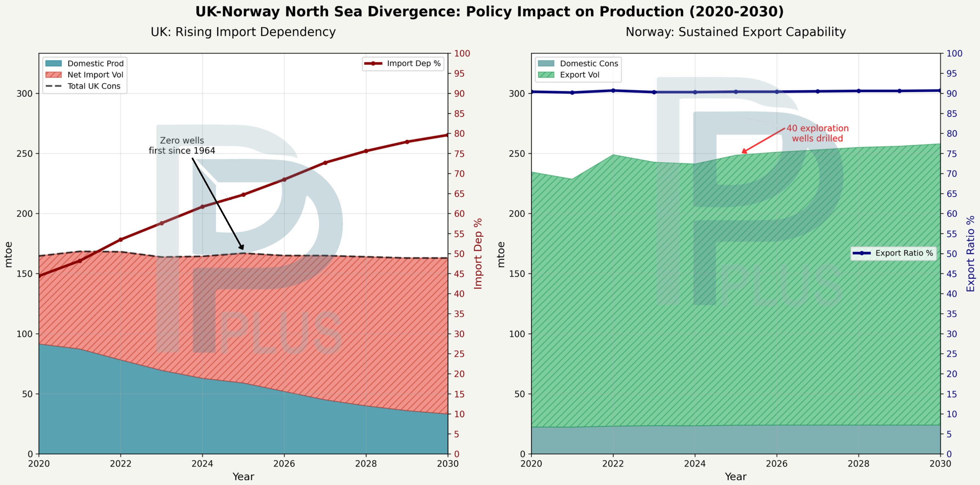The height and width of the screenshot is (485, 980).
Task: Click the Domestic Cons legend swatch
Action: click(x=546, y=63)
